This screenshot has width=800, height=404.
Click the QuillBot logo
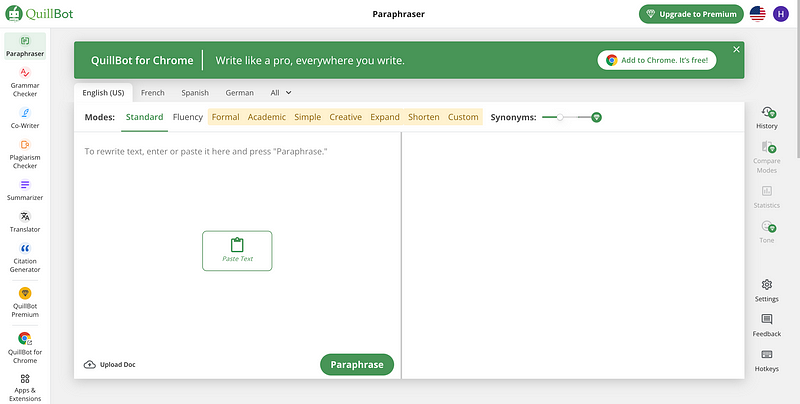[x=39, y=13]
